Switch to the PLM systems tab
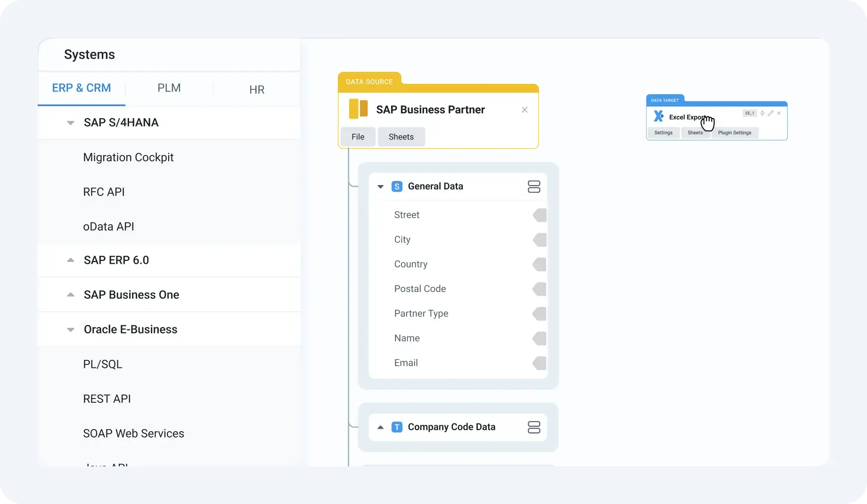This screenshot has width=867, height=504. click(169, 88)
